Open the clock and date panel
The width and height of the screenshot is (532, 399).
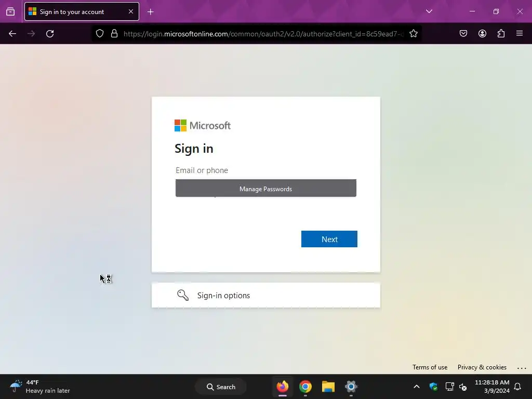[492, 387]
